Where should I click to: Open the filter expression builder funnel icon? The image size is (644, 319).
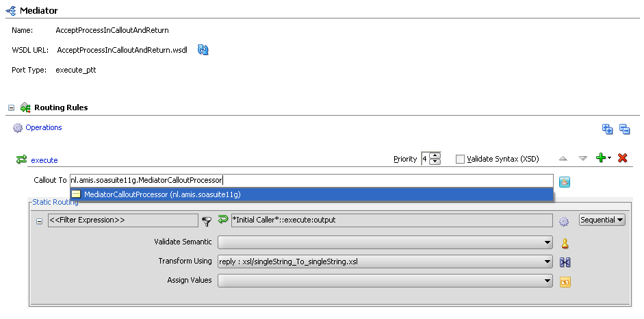click(207, 222)
